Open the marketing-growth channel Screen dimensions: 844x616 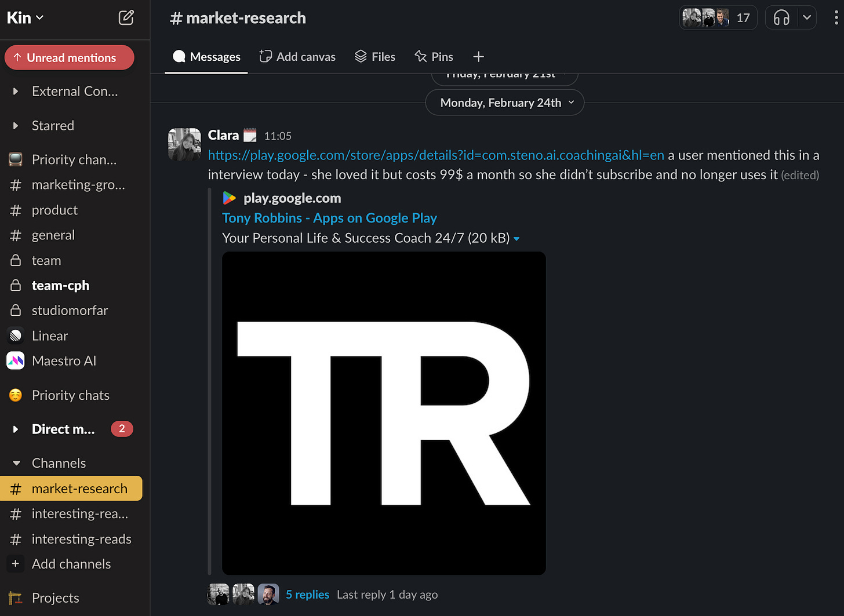(x=78, y=185)
